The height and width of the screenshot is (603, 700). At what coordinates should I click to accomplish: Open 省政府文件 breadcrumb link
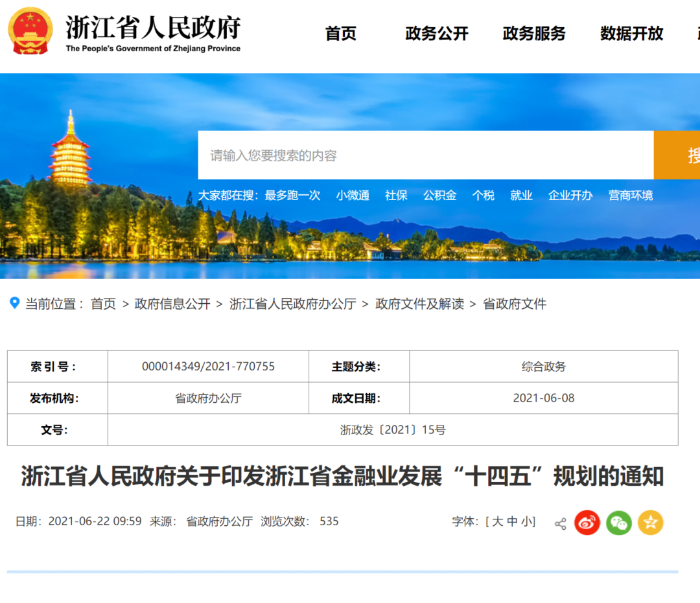click(515, 304)
